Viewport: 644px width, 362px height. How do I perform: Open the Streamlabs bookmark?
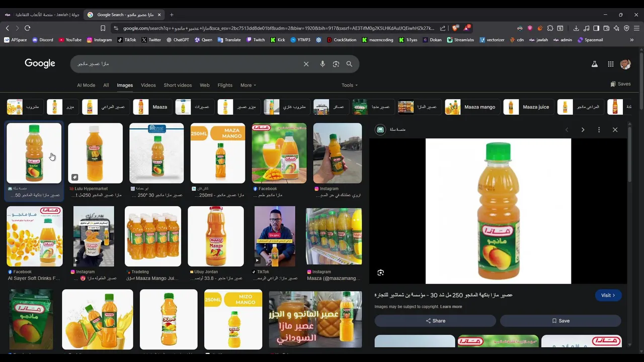[x=460, y=40]
